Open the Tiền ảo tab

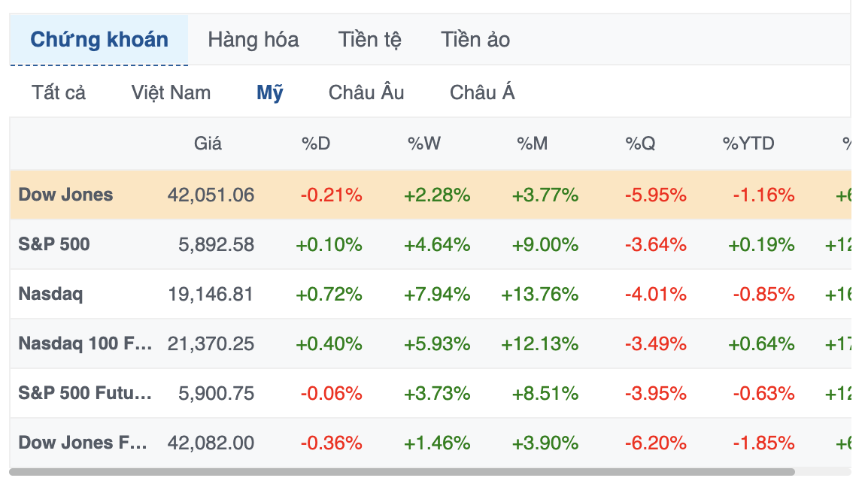pyautogui.click(x=475, y=40)
